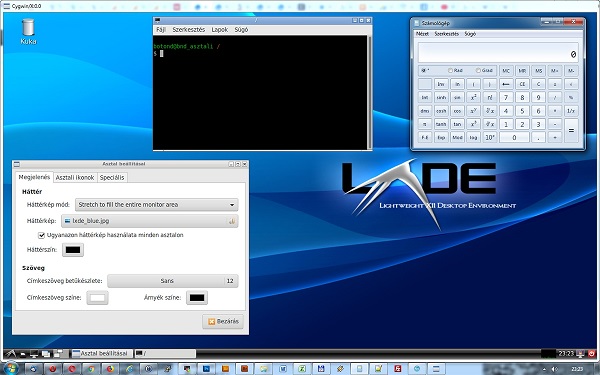Open the lxde_blue.jpg Háttérkép file chooser

150,221
